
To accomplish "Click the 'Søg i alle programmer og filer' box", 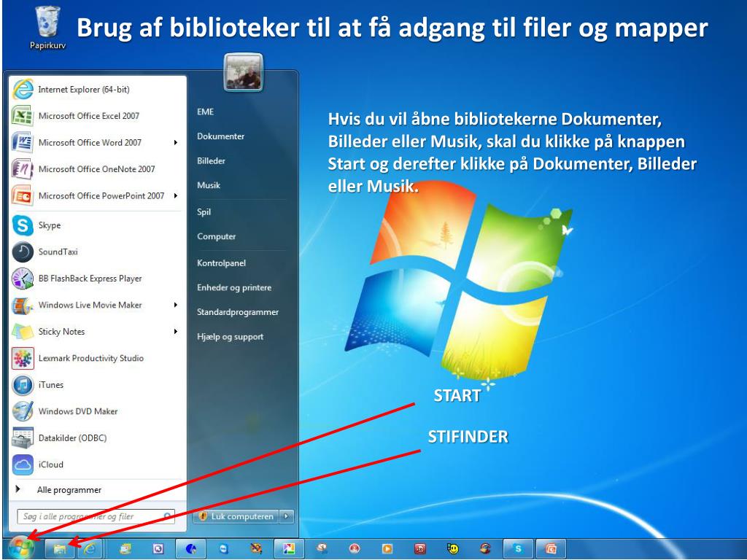I will click(96, 516).
